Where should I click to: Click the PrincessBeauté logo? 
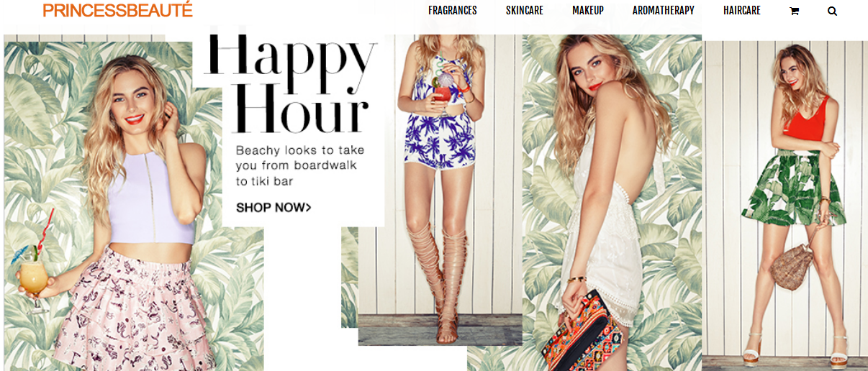click(118, 10)
